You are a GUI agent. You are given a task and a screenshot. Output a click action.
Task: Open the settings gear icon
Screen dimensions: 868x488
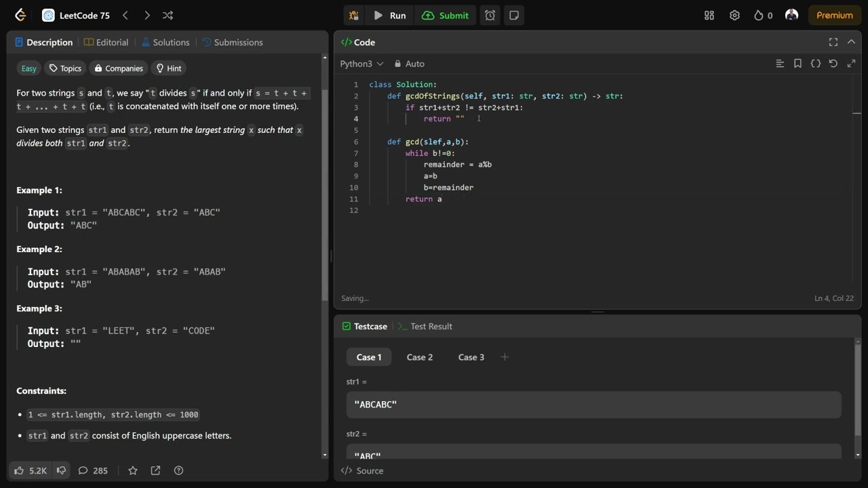734,15
